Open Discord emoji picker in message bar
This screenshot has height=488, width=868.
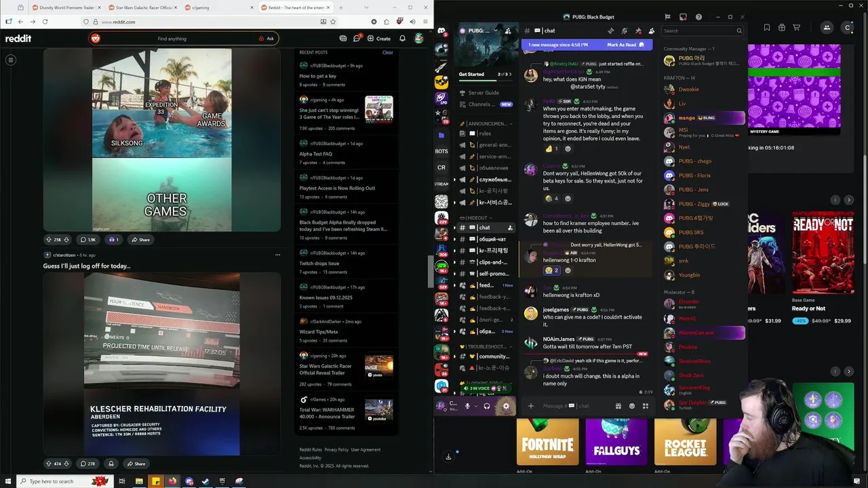[x=632, y=406]
